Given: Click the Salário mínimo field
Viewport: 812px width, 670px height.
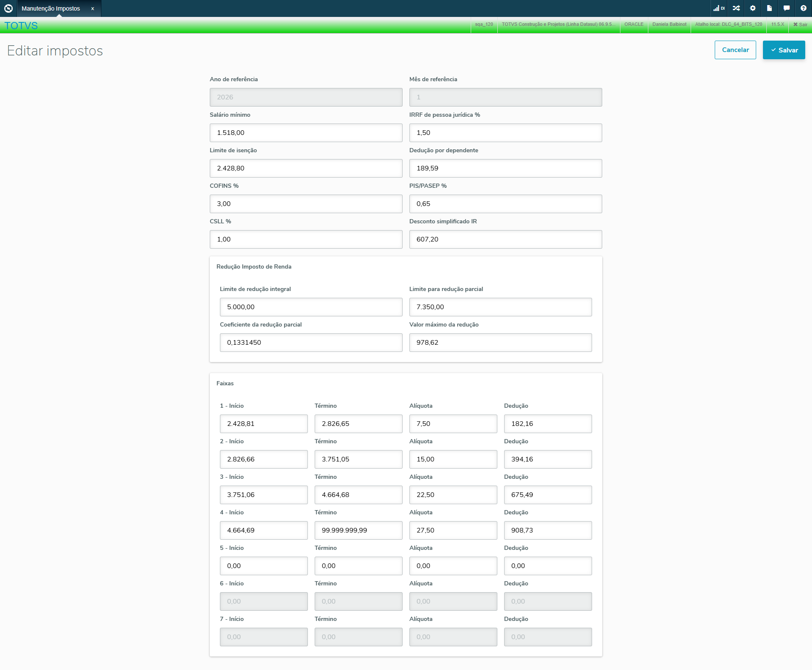Looking at the screenshot, I should click(306, 133).
